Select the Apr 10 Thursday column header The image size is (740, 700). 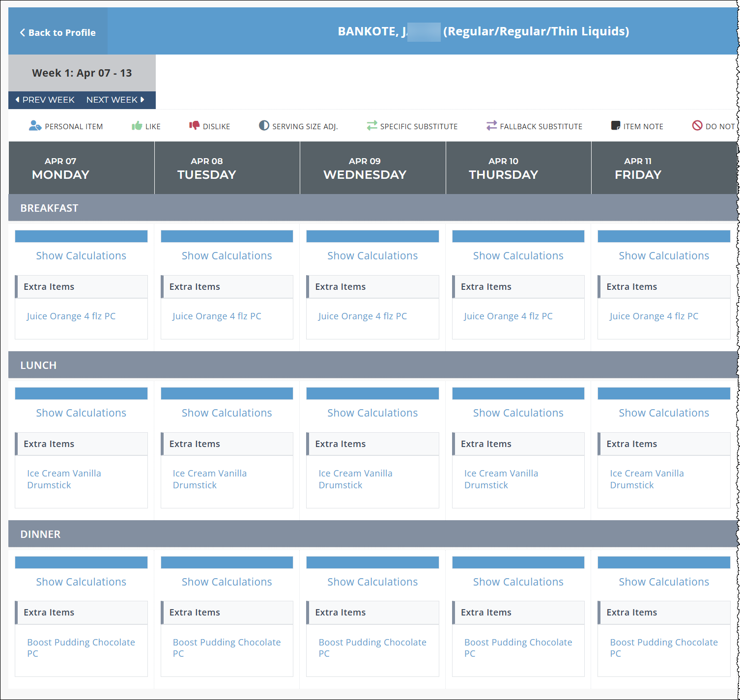point(518,168)
